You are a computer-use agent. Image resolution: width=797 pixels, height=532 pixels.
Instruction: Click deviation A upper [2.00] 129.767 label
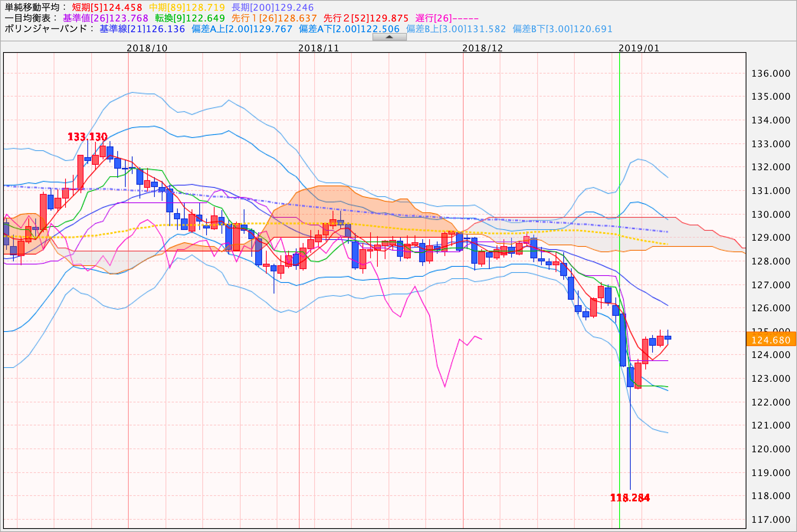(x=242, y=29)
